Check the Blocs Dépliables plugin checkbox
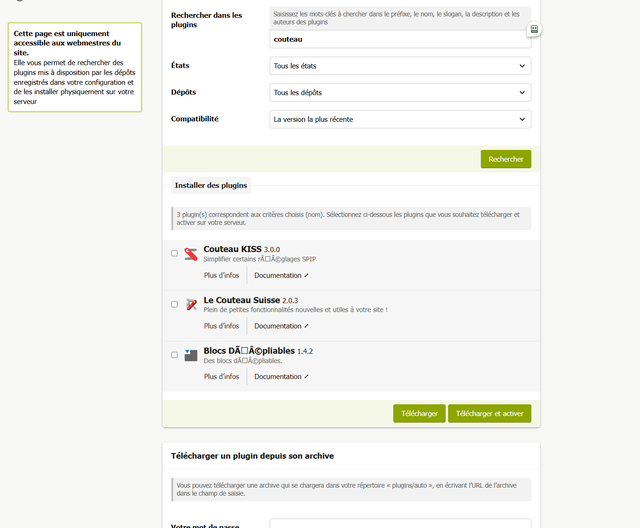640x528 pixels. [x=174, y=355]
